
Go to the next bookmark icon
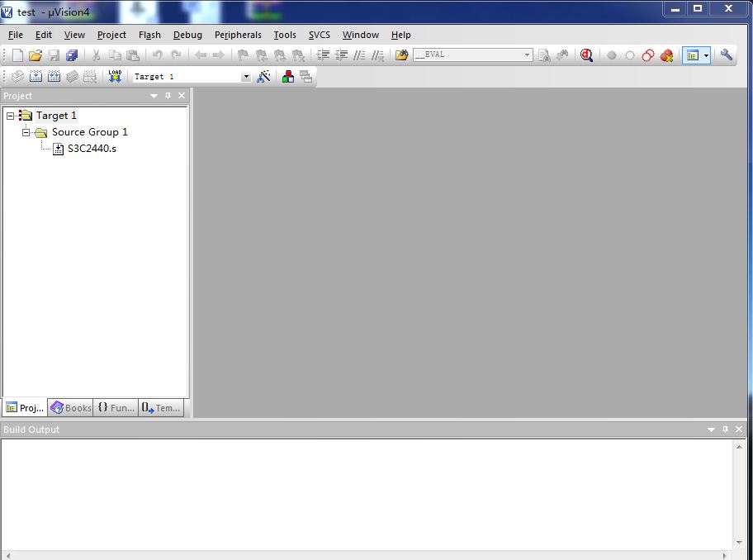[280, 55]
